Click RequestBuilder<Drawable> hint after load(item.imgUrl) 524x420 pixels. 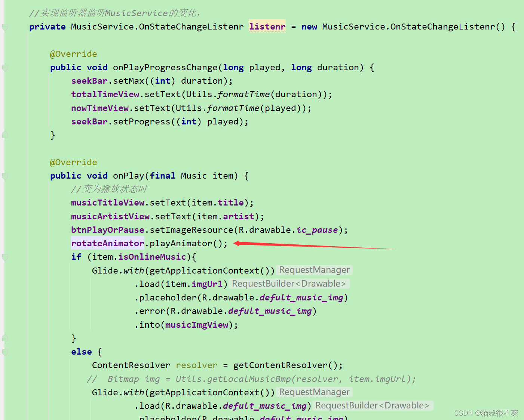click(x=289, y=284)
